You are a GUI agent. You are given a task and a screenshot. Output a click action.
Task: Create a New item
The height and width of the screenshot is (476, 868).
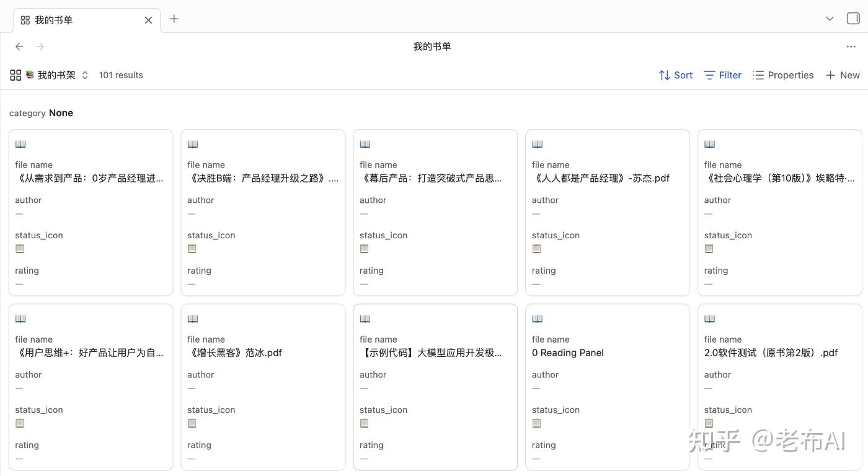pos(843,75)
